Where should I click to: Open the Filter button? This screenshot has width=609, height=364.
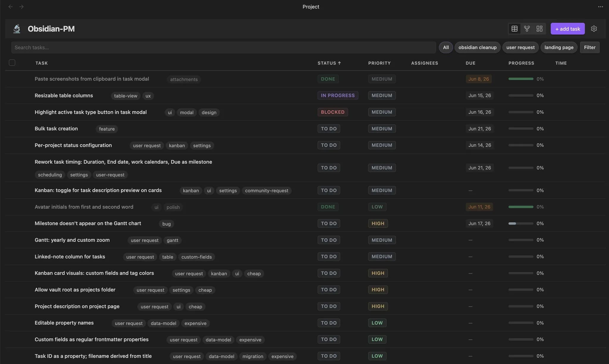pos(590,47)
